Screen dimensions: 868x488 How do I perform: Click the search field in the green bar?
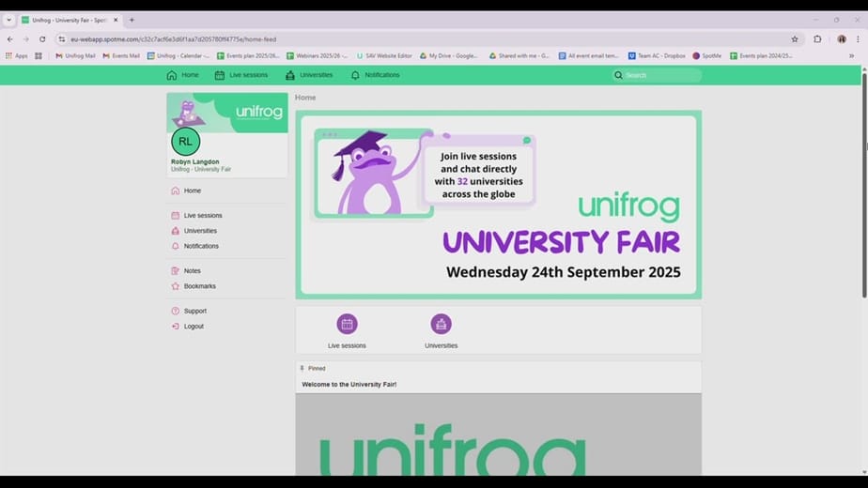657,75
